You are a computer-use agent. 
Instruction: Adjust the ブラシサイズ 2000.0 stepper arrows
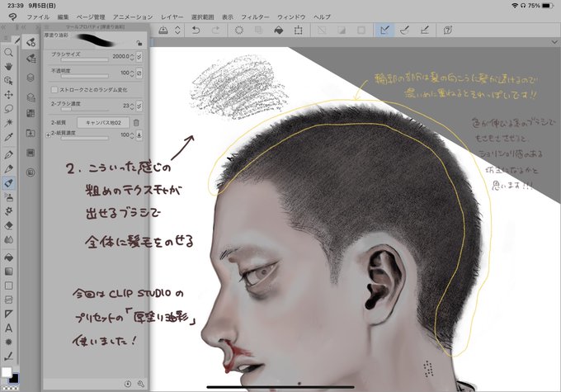(x=132, y=57)
